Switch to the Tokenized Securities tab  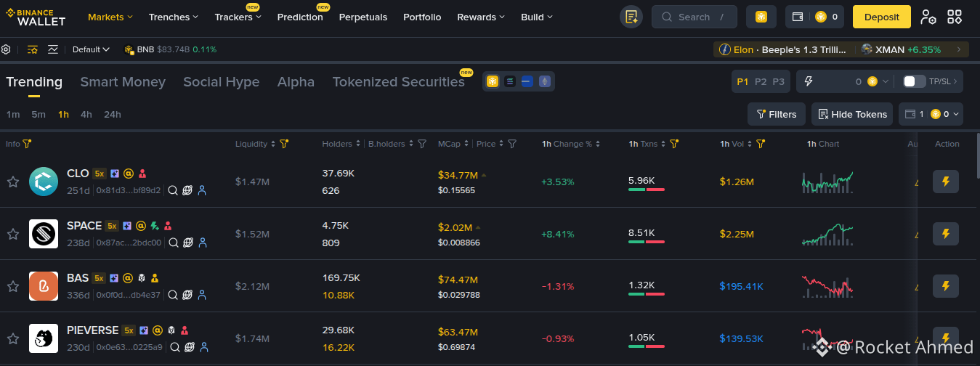coord(398,82)
